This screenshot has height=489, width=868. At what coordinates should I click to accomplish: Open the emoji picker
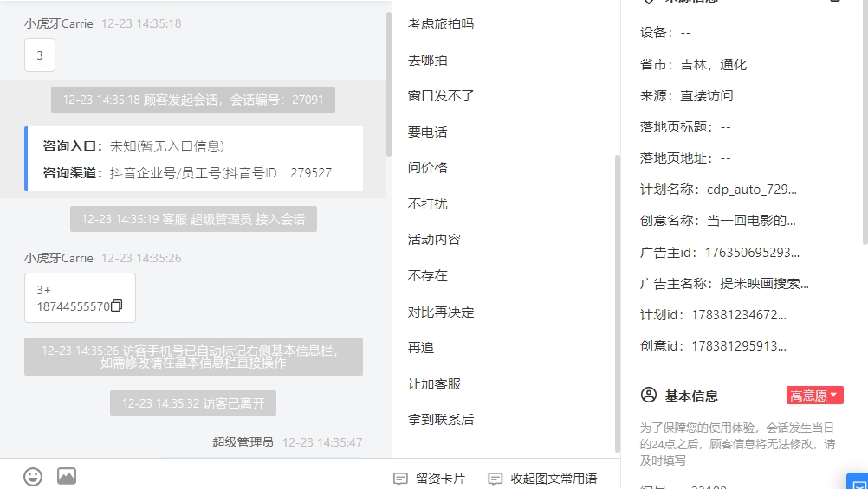click(33, 477)
